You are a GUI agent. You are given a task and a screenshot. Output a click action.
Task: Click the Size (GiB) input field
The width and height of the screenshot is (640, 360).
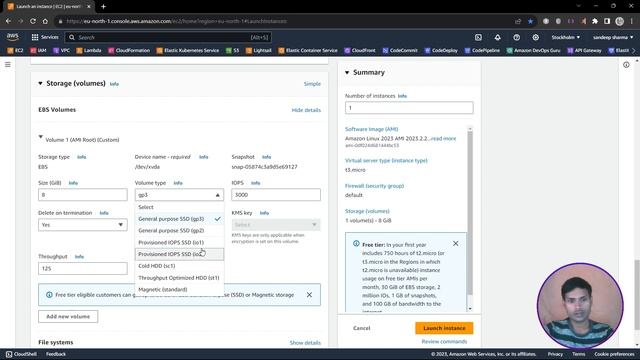(82, 195)
